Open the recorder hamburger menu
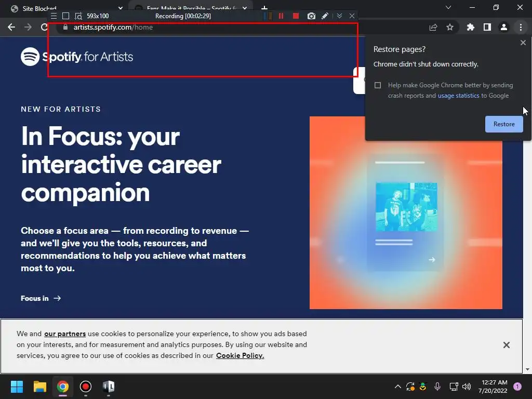 pyautogui.click(x=54, y=16)
